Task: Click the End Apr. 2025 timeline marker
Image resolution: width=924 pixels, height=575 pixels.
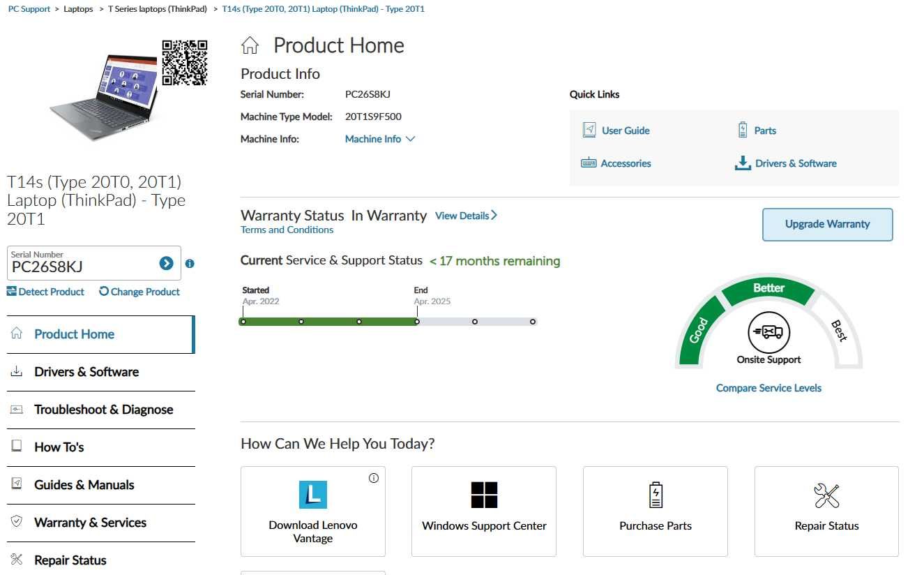Action: pyautogui.click(x=417, y=322)
